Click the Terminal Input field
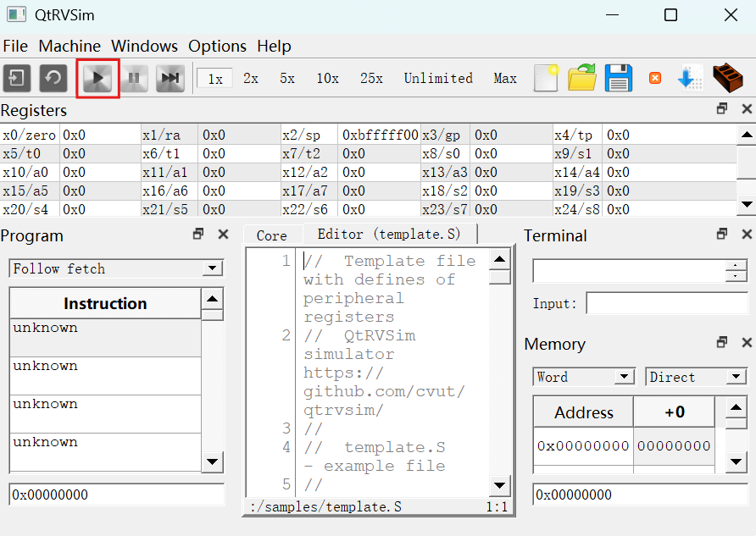 (x=667, y=303)
